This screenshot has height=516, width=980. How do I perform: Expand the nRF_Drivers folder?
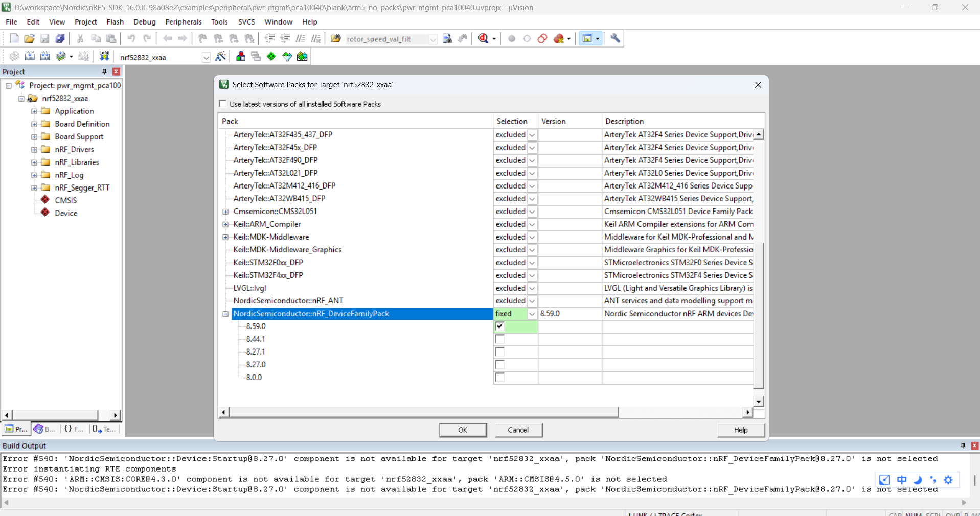tap(34, 149)
